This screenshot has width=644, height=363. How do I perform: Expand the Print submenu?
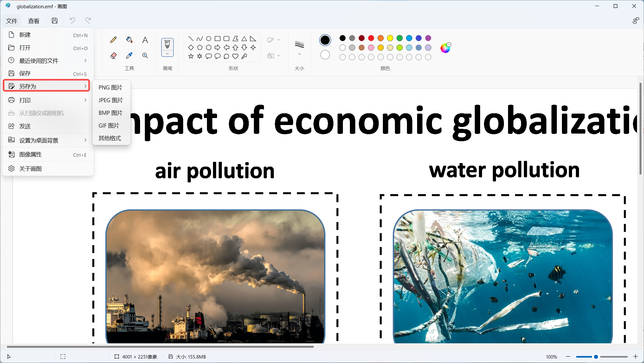click(48, 100)
